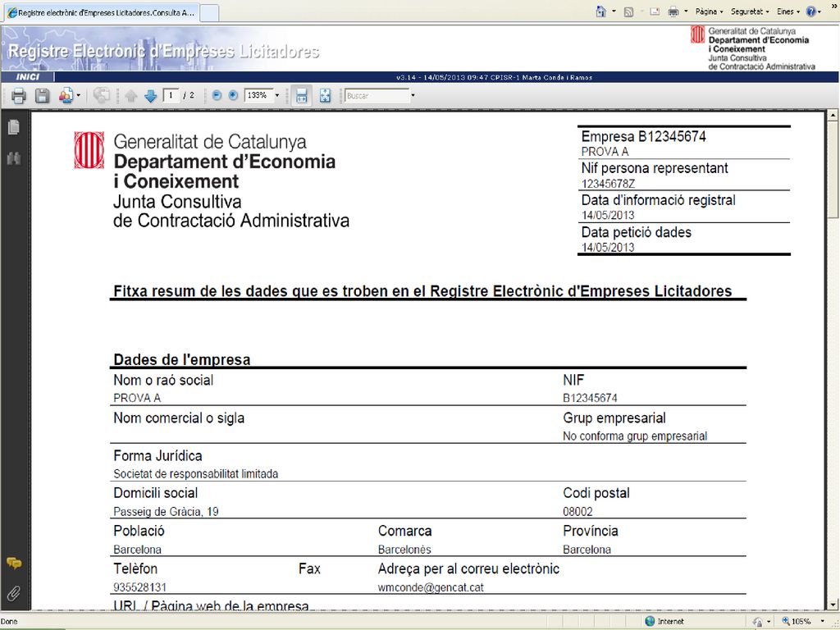The height and width of the screenshot is (630, 840).
Task: Open the zoom percentage dropdown arrow
Action: 277,95
